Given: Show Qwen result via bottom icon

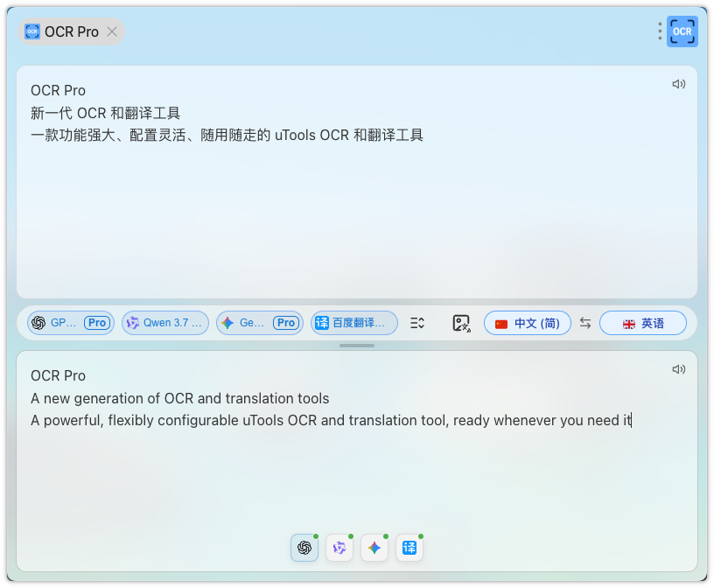Looking at the screenshot, I should click(x=339, y=548).
